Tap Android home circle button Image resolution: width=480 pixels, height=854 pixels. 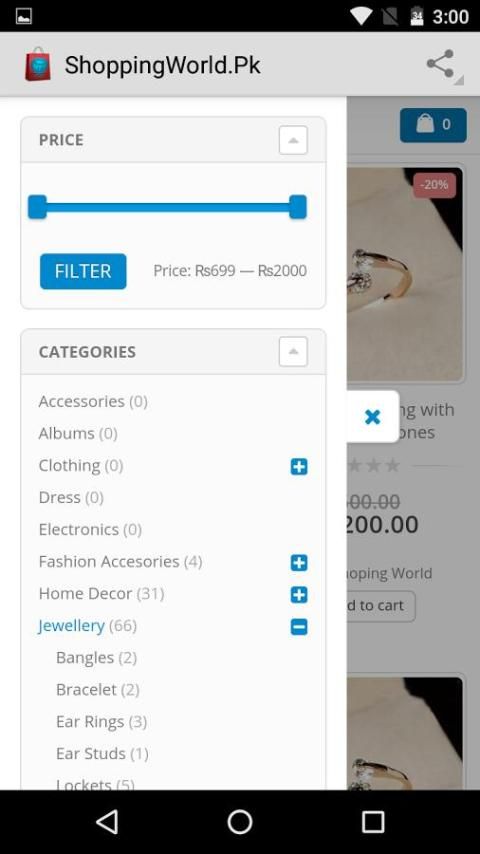click(240, 822)
